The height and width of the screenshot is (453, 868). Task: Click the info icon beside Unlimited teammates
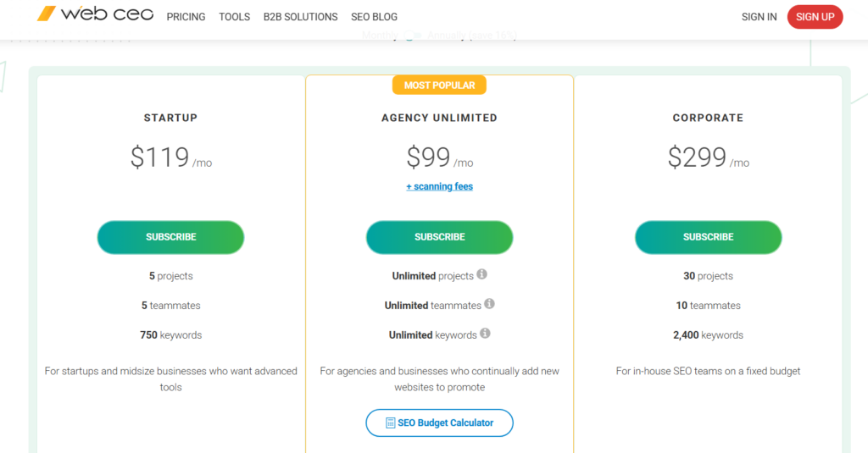pos(489,304)
